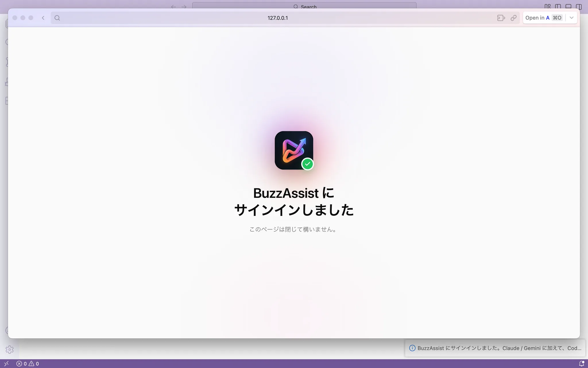Viewport: 588px width, 368px height.
Task: Click the BuzzAssist app logo
Action: point(294,150)
